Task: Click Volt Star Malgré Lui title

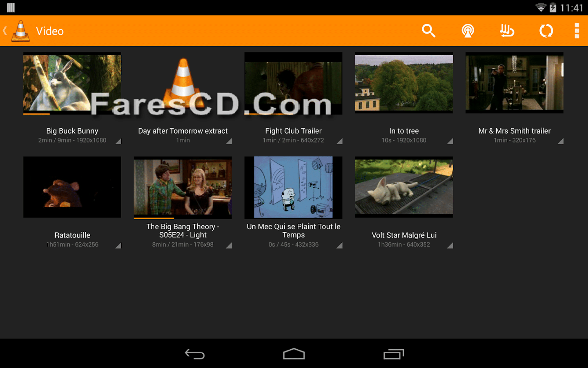Action: (404, 235)
